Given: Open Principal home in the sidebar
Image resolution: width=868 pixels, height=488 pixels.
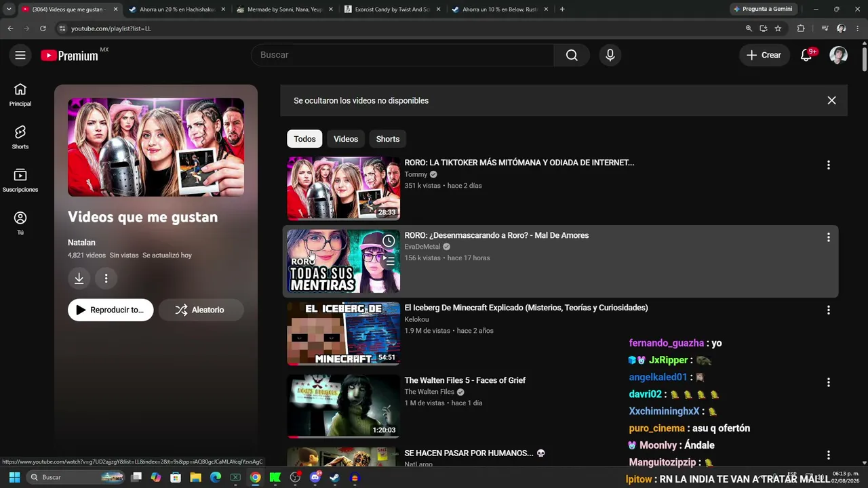Looking at the screenshot, I should [20, 95].
